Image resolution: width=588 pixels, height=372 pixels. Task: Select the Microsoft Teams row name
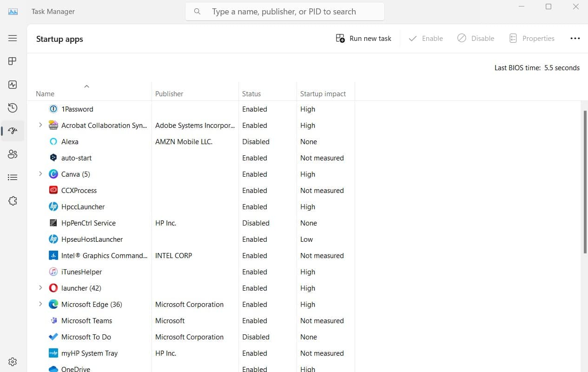[x=86, y=321]
